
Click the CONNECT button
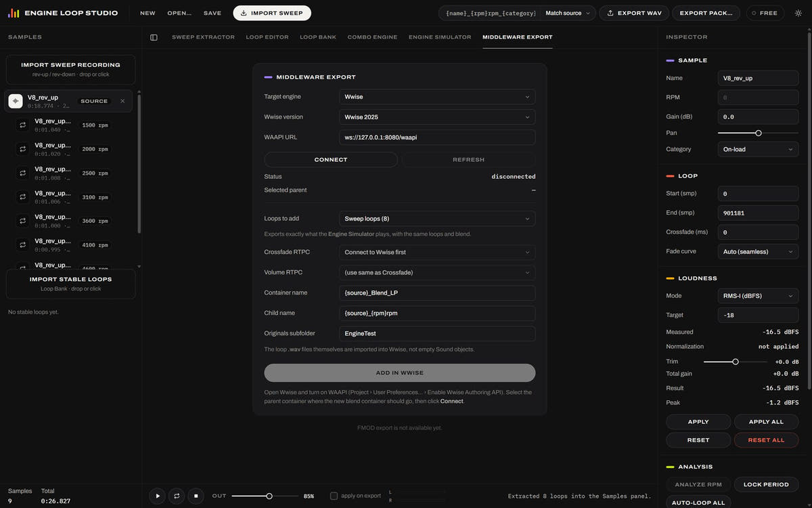tap(331, 160)
